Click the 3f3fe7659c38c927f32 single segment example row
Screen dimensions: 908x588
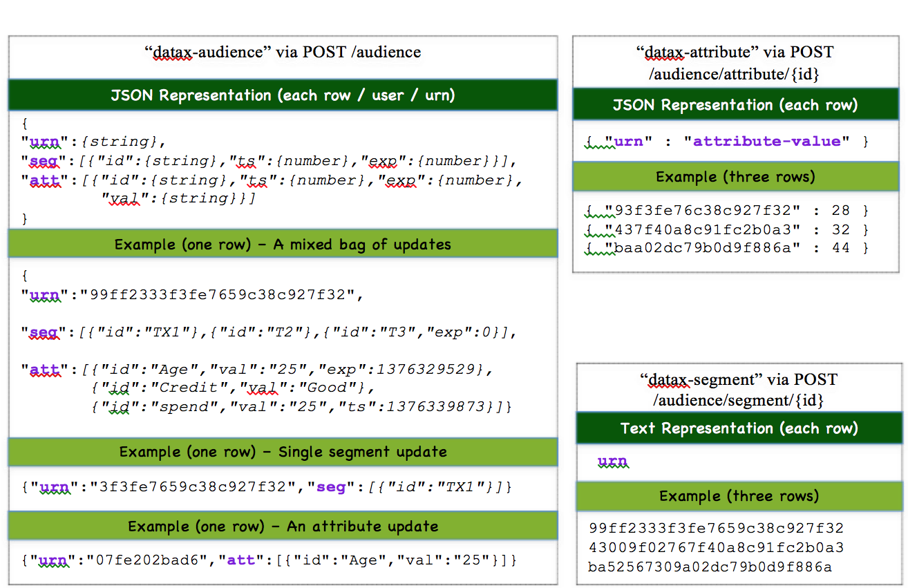[x=267, y=487]
